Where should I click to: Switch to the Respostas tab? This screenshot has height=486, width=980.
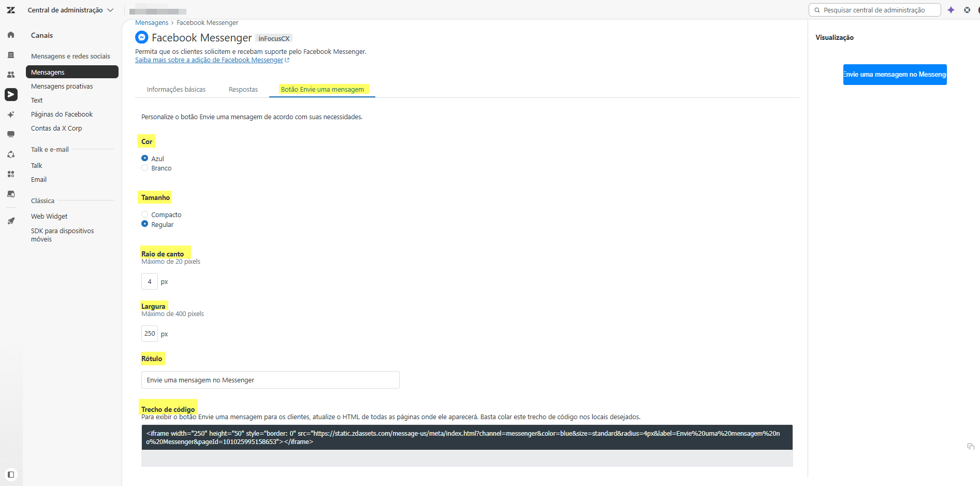coord(243,90)
